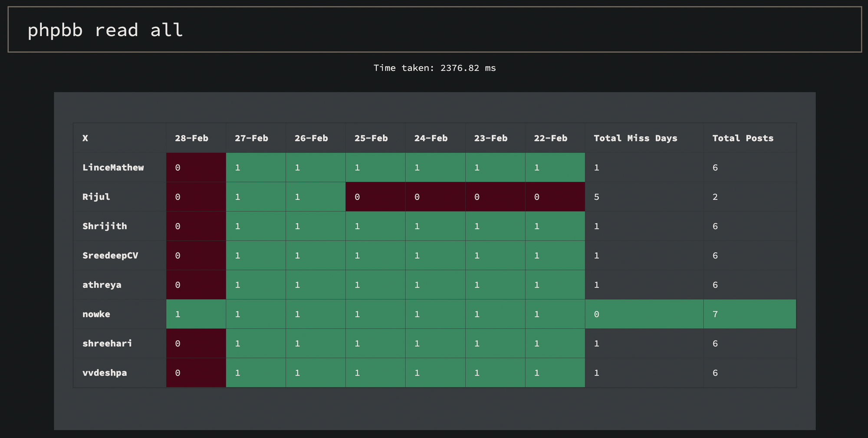The width and height of the screenshot is (868, 438).
Task: Click the X column header
Action: point(120,138)
